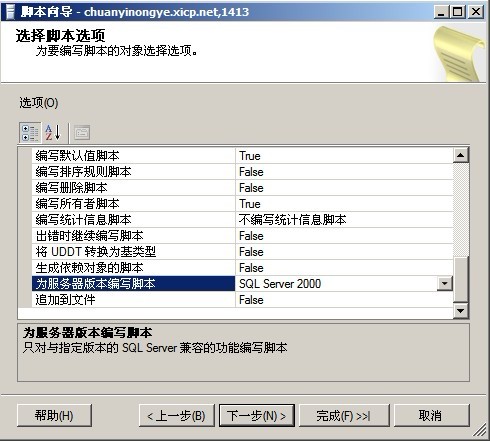The width and height of the screenshot is (490, 442).
Task: Click the options list scrollbar thumb
Action: click(461, 279)
